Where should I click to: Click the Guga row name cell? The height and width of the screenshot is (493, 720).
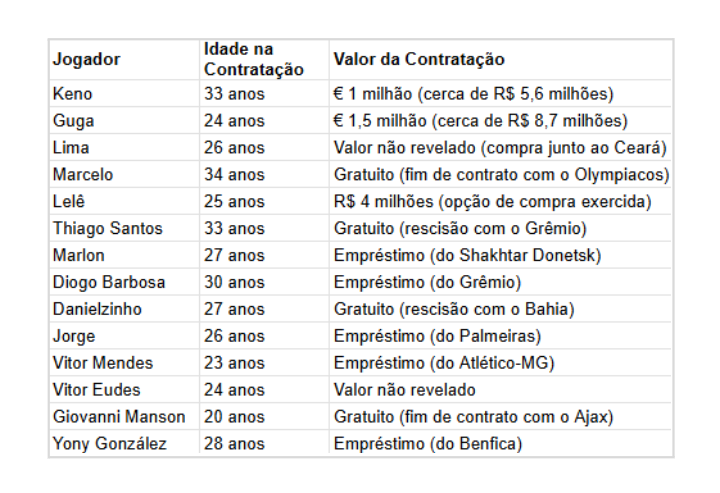point(124,121)
